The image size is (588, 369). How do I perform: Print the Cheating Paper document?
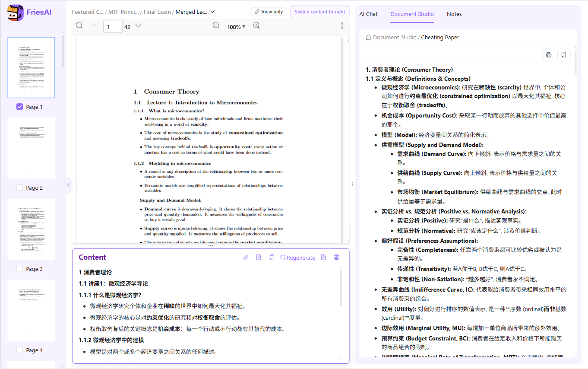[549, 55]
